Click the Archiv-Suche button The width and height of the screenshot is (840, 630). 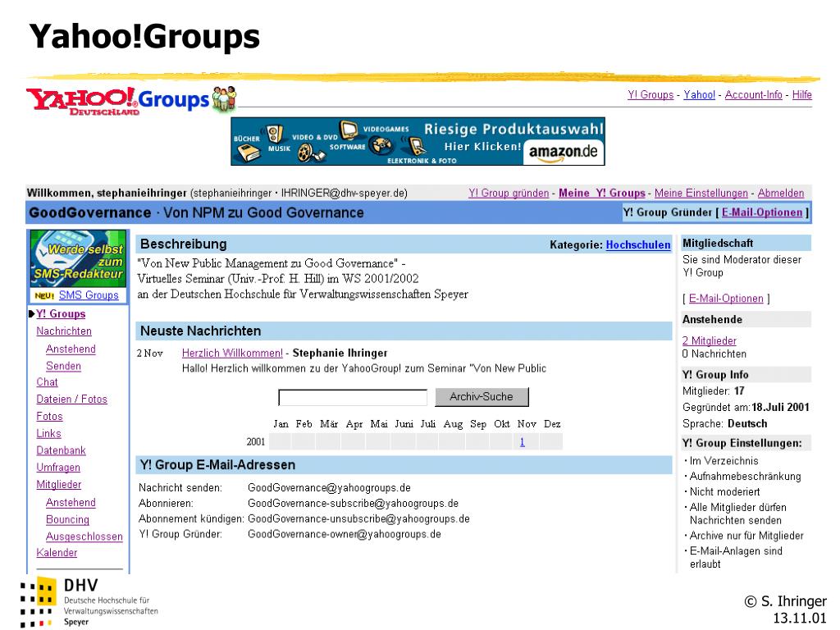(482, 397)
